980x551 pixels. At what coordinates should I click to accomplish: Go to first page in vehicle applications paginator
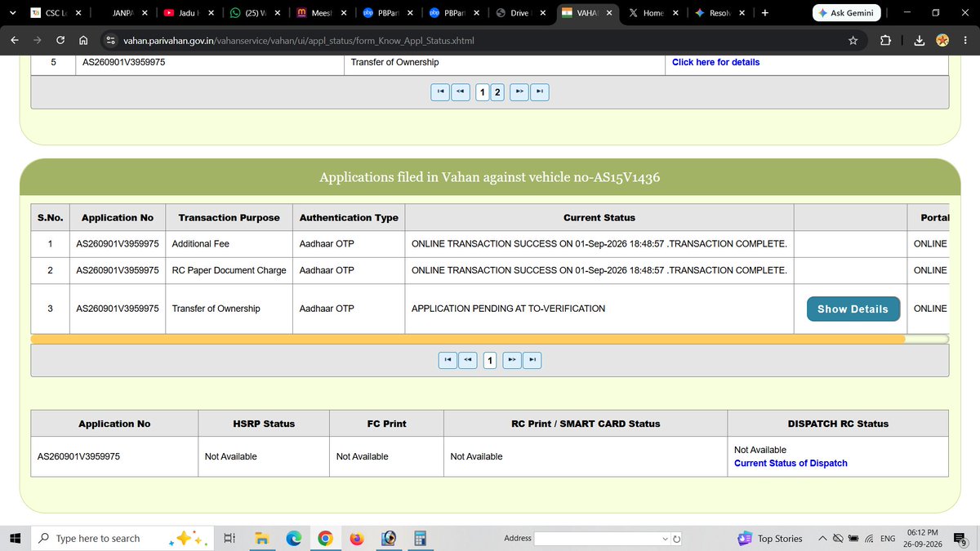(x=448, y=360)
